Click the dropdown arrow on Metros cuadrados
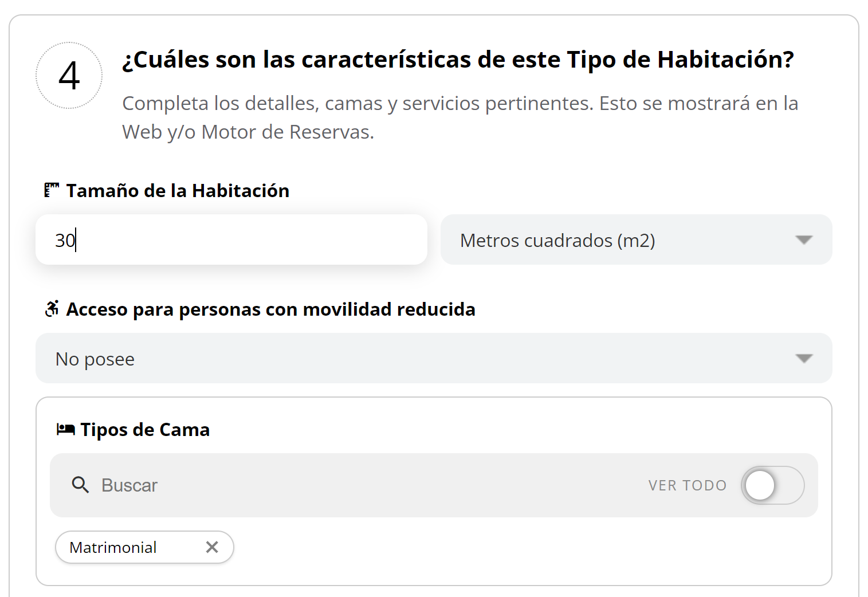Image resolution: width=868 pixels, height=597 pixels. click(x=804, y=240)
